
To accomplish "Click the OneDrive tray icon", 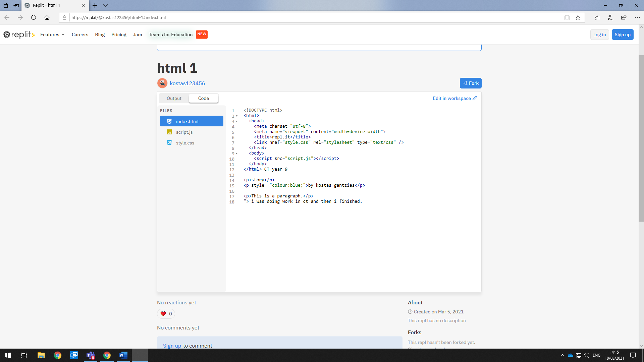I will (570, 355).
